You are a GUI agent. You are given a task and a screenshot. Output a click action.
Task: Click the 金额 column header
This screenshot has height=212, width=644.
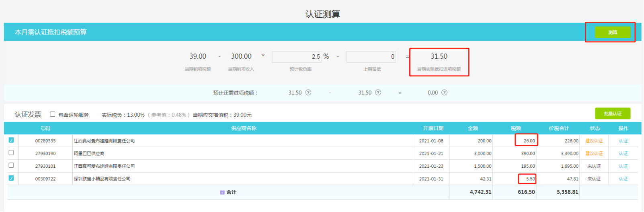tap(473, 128)
